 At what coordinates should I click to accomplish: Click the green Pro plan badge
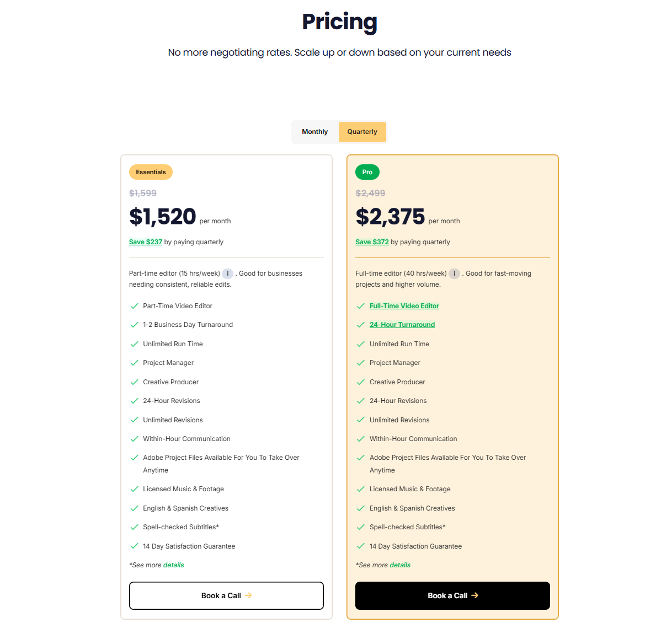pyautogui.click(x=367, y=172)
